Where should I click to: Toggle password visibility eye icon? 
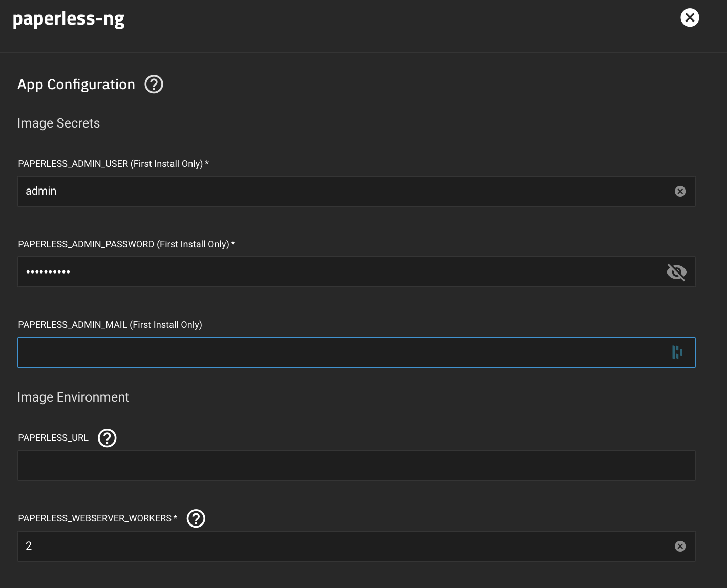click(x=676, y=272)
